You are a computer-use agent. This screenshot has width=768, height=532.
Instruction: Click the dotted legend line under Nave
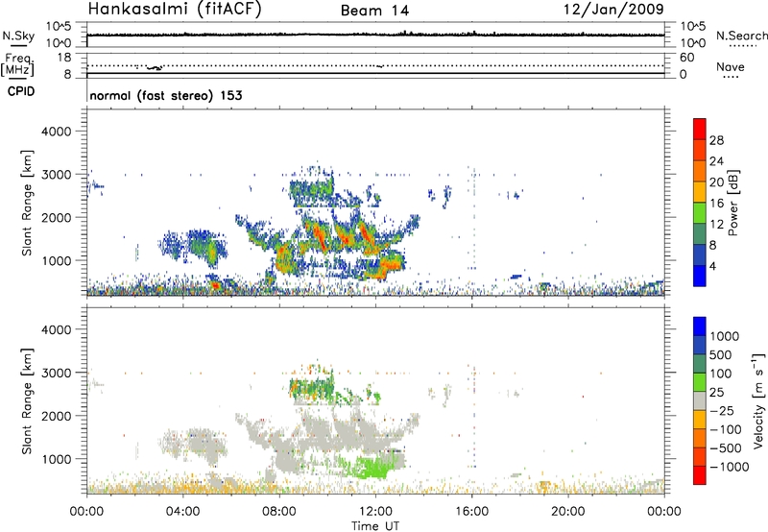pos(731,77)
